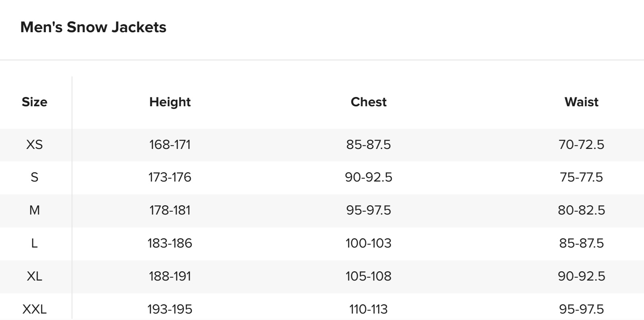Click the Men's Snow Jackets heading
644x320 pixels.
[93, 27]
